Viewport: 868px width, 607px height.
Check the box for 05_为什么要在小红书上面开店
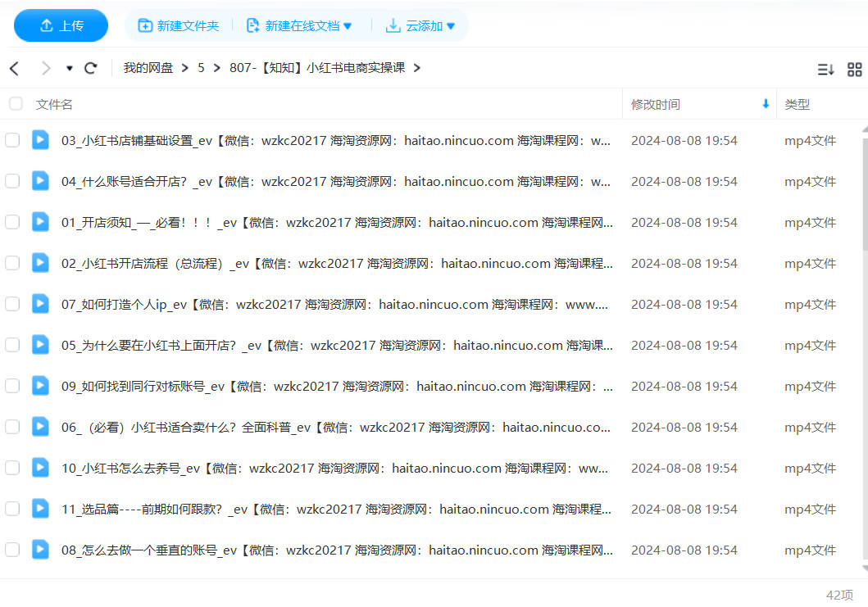click(x=12, y=345)
